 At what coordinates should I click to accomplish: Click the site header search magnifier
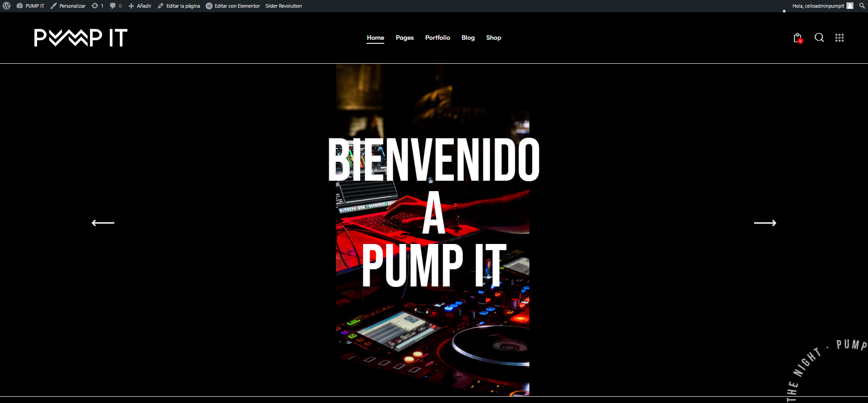click(819, 37)
